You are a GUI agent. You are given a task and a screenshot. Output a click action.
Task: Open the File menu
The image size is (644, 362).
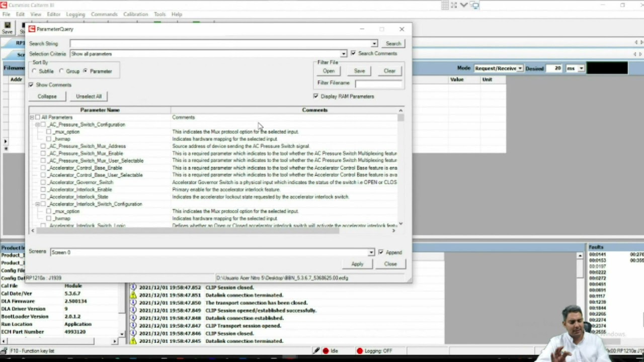pos(6,14)
